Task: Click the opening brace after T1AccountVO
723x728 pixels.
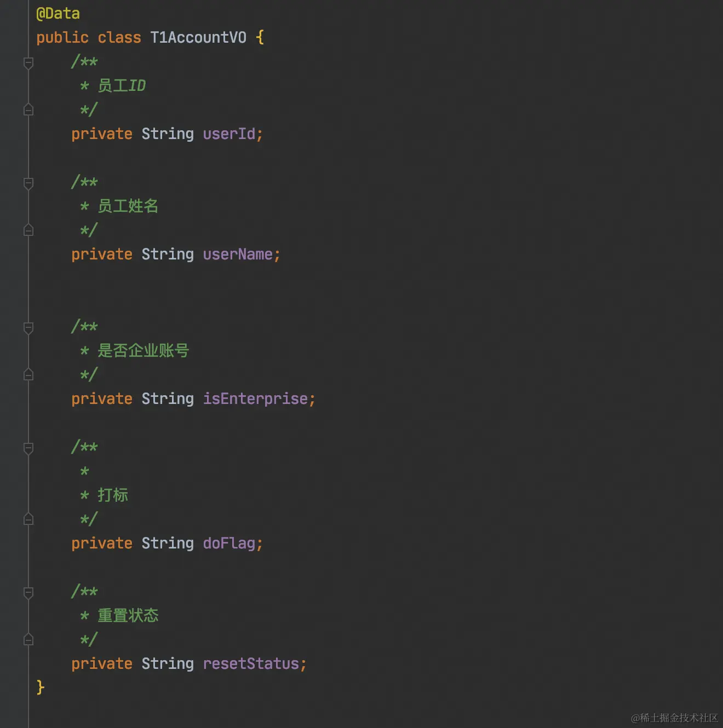Action: click(x=260, y=37)
